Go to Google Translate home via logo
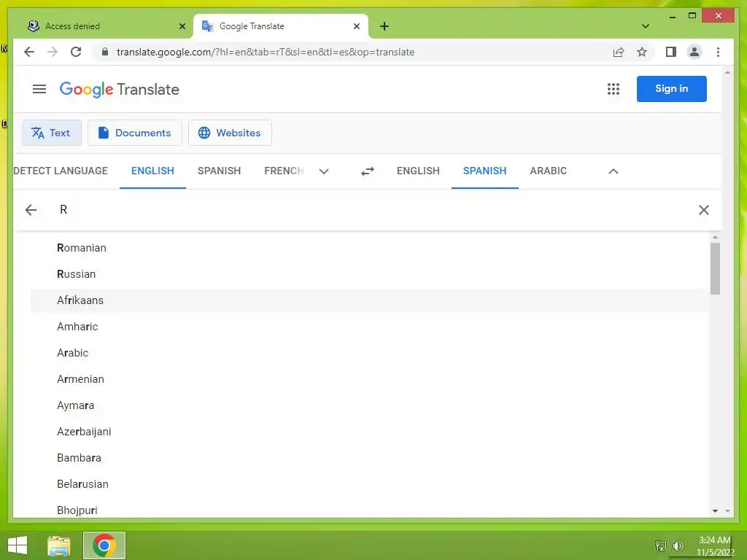The width and height of the screenshot is (747, 560). [119, 89]
